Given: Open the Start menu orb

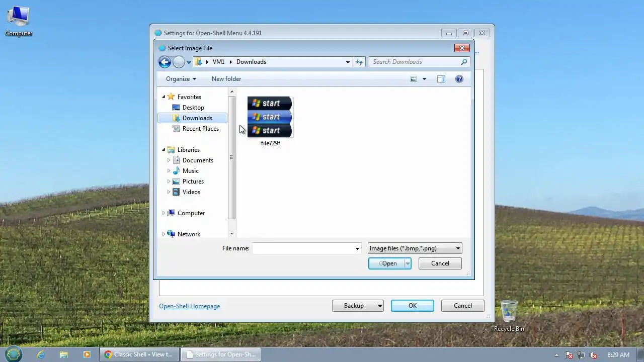Looking at the screenshot, I should pos(14,354).
